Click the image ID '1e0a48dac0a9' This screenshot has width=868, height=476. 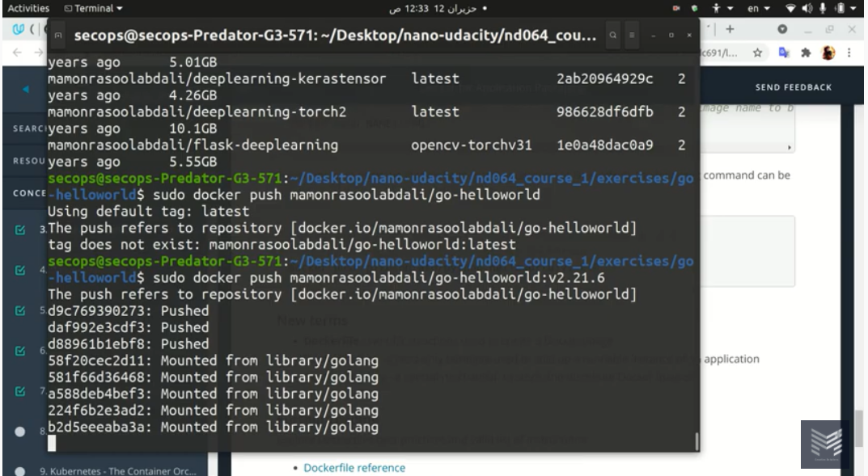pyautogui.click(x=604, y=145)
